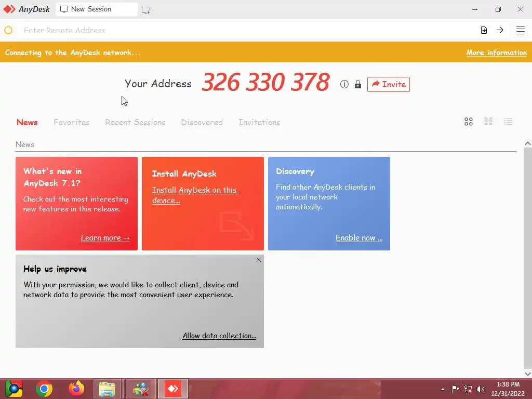
Task: Switch to the Invitations tab
Action: coord(259,122)
